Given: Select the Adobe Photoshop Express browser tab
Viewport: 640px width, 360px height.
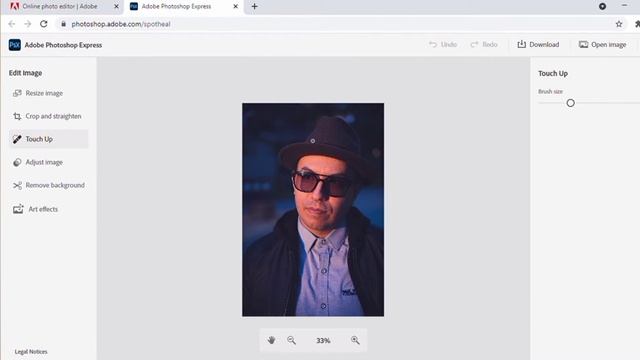Looking at the screenshot, I should 184,7.
